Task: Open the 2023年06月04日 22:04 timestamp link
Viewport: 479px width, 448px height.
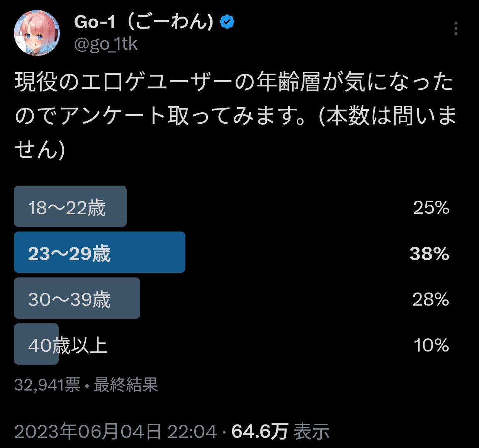Action: 116,431
